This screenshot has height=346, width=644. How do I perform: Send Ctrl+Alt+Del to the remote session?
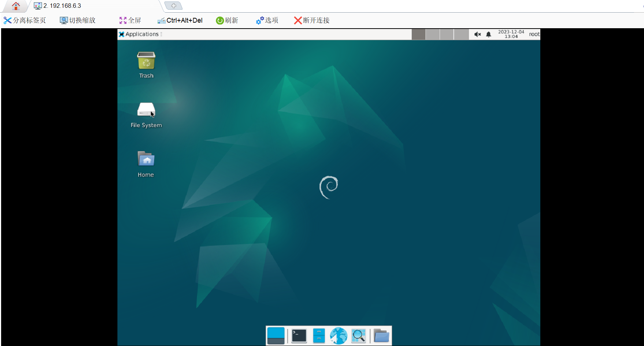coord(180,20)
